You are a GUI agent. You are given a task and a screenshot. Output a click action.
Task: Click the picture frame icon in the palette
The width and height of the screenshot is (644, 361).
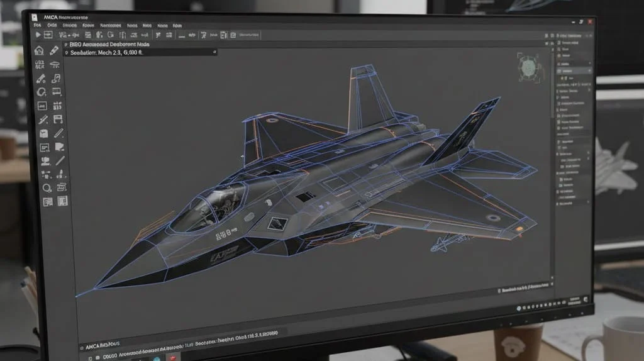(x=45, y=147)
